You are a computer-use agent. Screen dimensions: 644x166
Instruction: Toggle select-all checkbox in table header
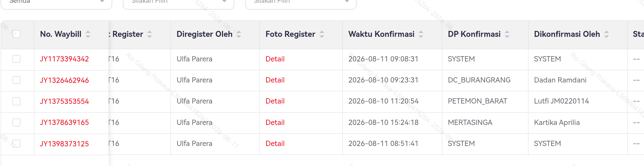[x=16, y=34]
